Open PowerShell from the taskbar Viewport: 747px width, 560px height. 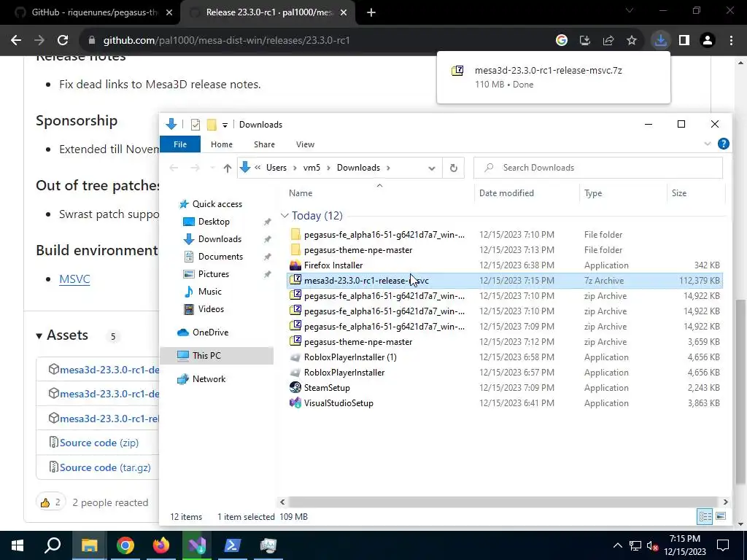233,545
